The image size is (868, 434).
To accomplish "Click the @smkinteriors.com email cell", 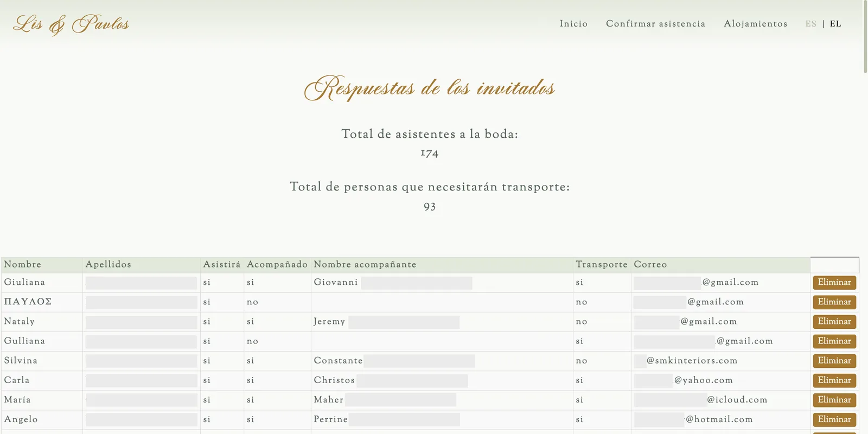I will [721, 361].
